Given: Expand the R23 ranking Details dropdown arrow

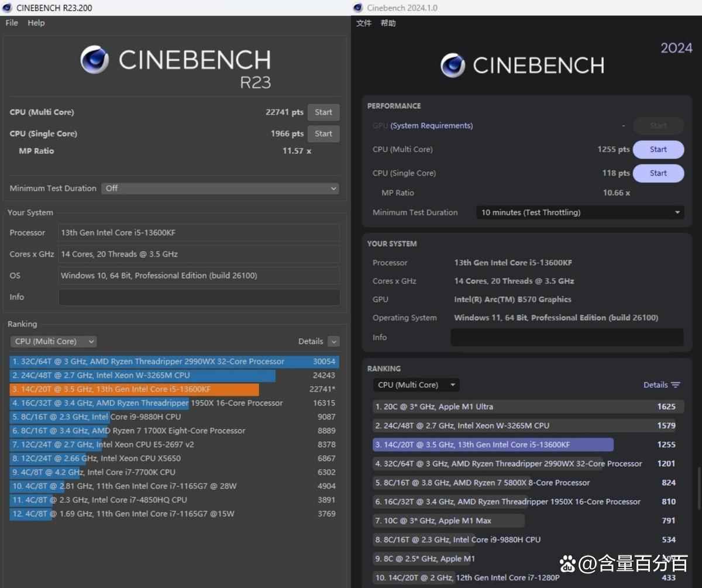Looking at the screenshot, I should pos(333,342).
